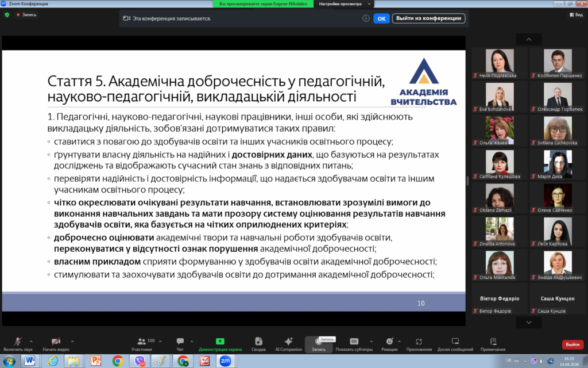Viewport: 588px width, 368px height.
Task: Open the Приложения apps icon
Action: click(419, 342)
